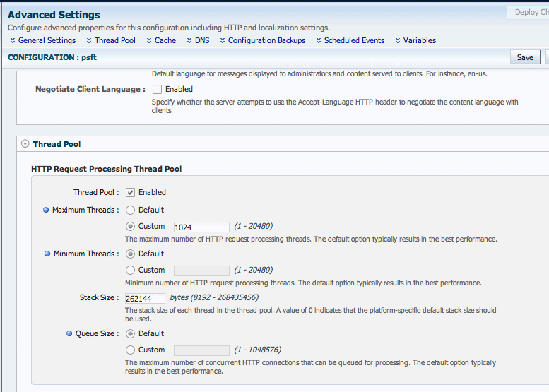Focus the Queue Size custom input field
Image resolution: width=549 pixels, height=392 pixels.
(201, 350)
